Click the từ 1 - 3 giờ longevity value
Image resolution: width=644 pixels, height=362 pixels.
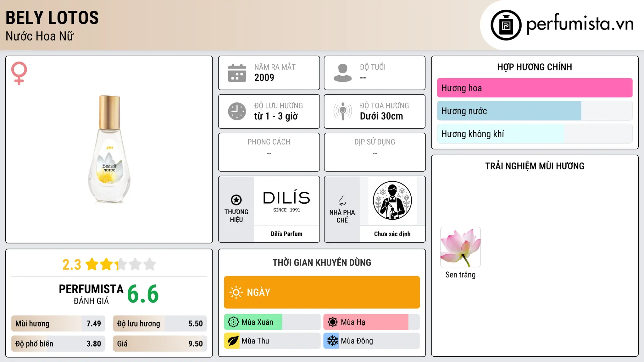click(276, 116)
